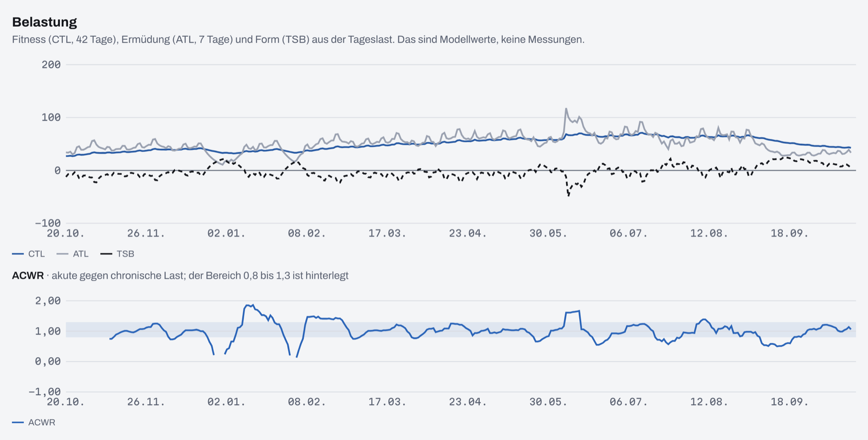Viewport: 868px width, 440px height.
Task: Toggle the ACWR legend entry
Action: click(x=34, y=422)
